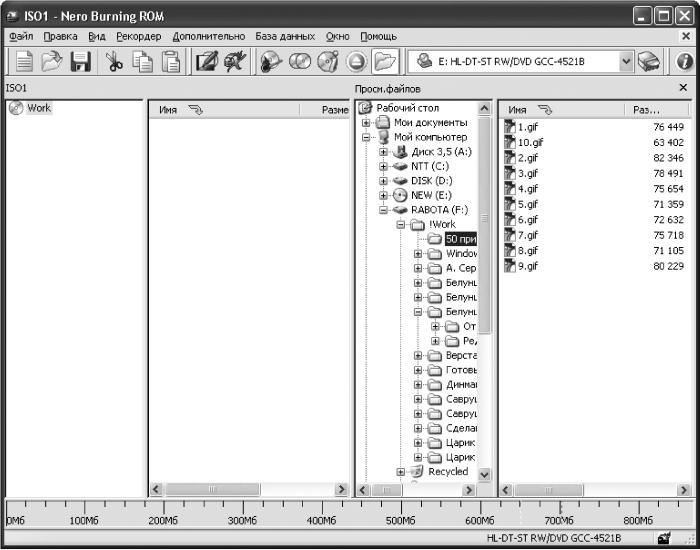Open the Info icon in the toolbar
The image size is (700, 550).
(x=685, y=62)
